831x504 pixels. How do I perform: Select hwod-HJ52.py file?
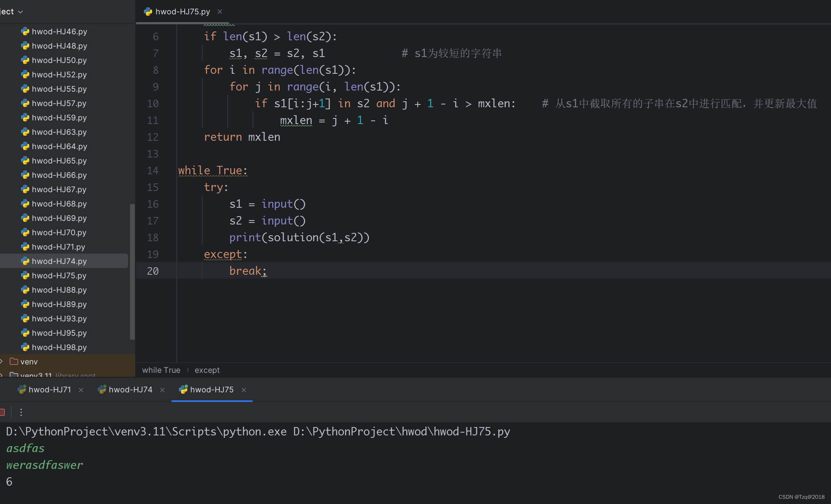[x=59, y=75]
